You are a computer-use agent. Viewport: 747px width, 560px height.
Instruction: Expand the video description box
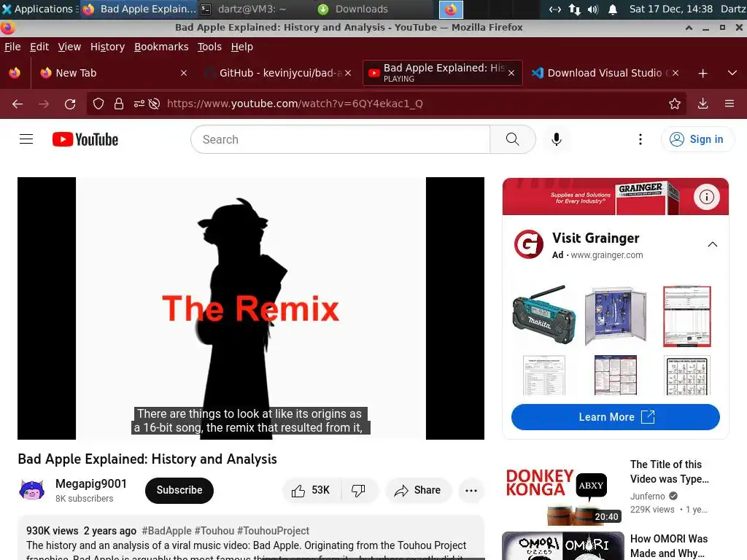(x=251, y=537)
